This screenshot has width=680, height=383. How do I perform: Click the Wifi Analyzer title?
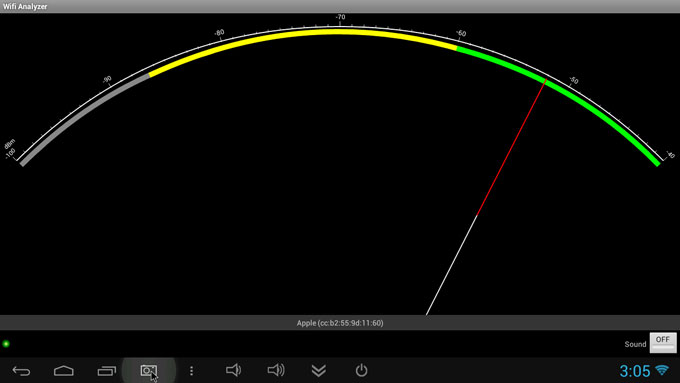(25, 7)
